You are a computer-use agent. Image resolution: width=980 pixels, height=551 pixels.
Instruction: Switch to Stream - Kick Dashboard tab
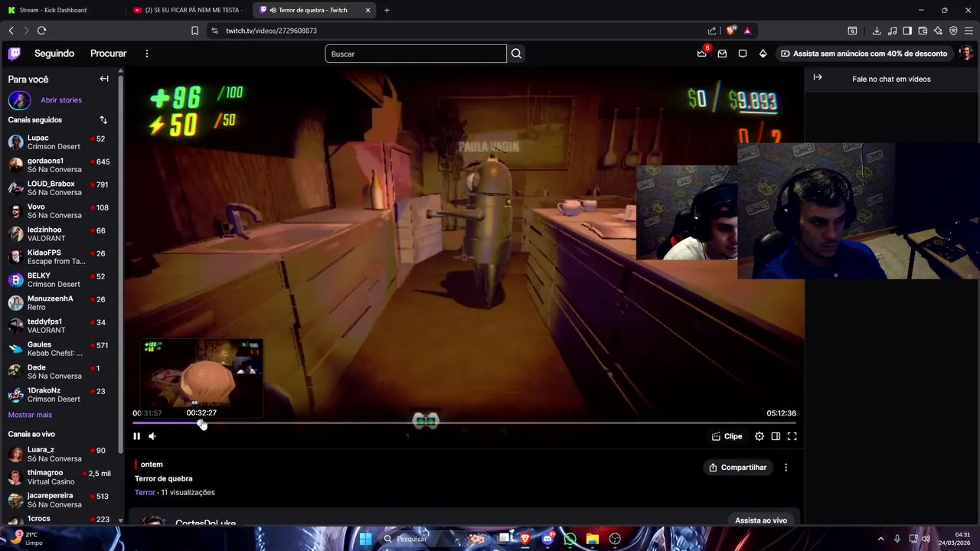(63, 10)
